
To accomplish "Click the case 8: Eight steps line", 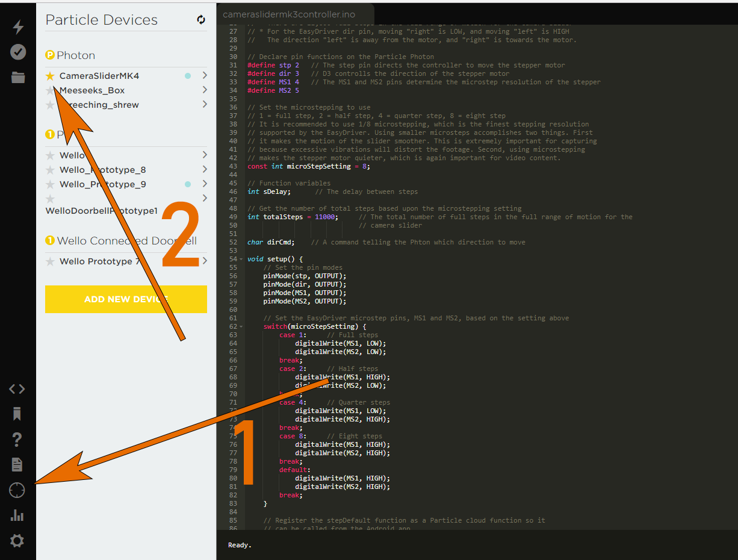I will (330, 436).
